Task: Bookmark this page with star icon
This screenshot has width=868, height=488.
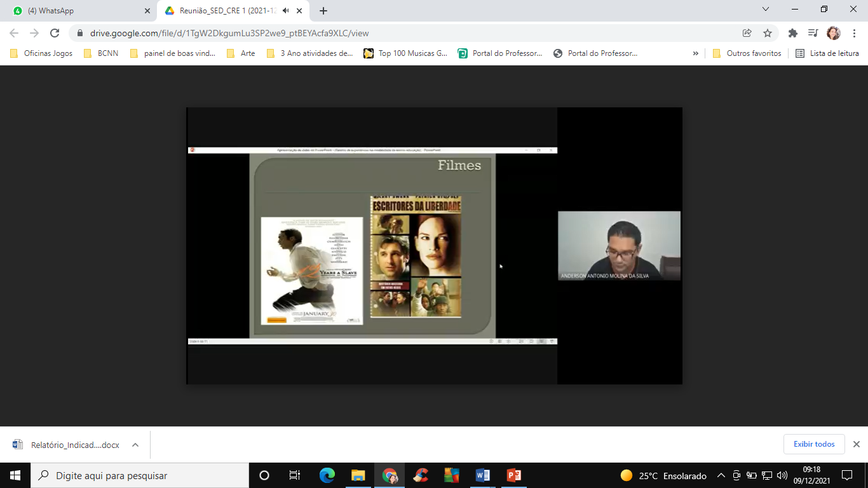Action: (x=768, y=33)
